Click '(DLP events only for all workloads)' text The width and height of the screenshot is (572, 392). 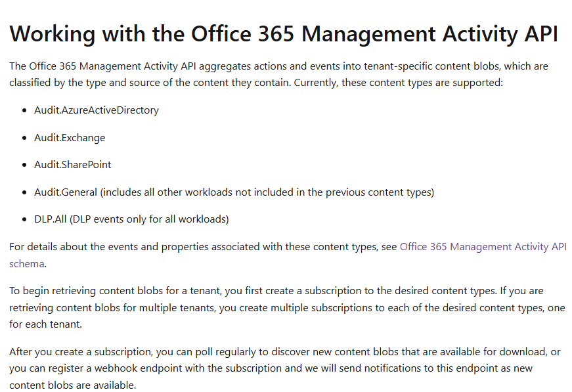[149, 219]
